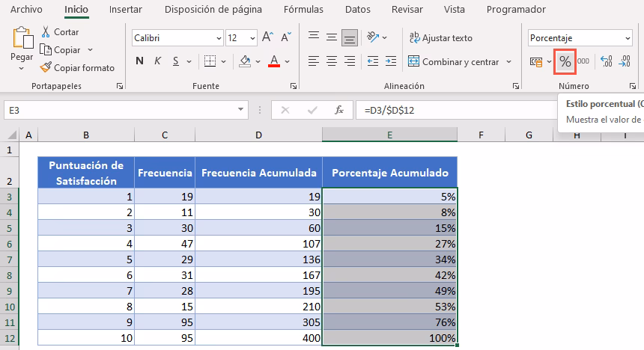This screenshot has height=350, width=644.
Task: Switch to Disposición de página tab
Action: 213,10
